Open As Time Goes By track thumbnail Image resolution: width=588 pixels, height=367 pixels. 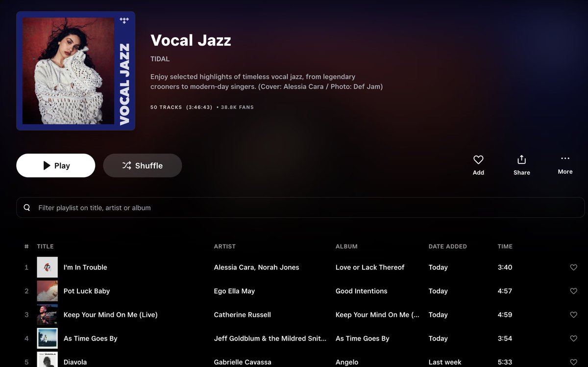[x=47, y=339]
